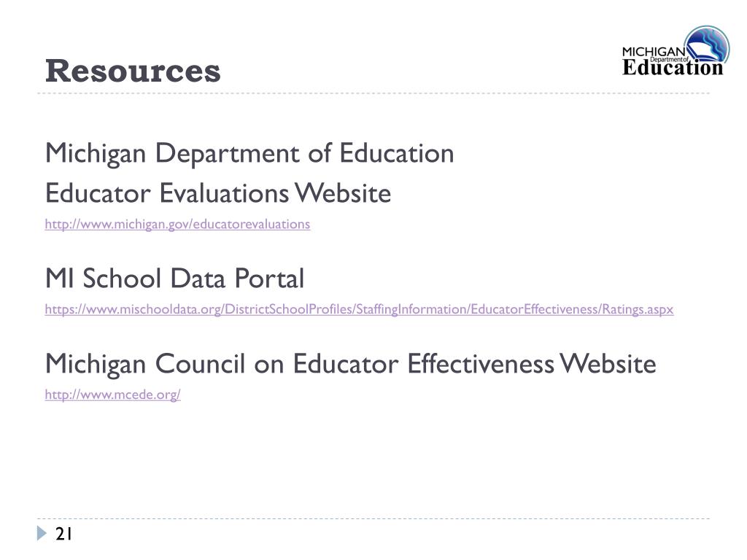747x560 pixels.
Task: Click the Michigan Department of Education text line
Action: coord(249,154)
